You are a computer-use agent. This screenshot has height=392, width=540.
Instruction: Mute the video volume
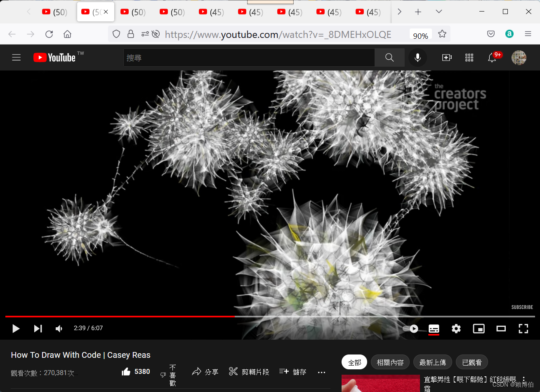(x=59, y=329)
